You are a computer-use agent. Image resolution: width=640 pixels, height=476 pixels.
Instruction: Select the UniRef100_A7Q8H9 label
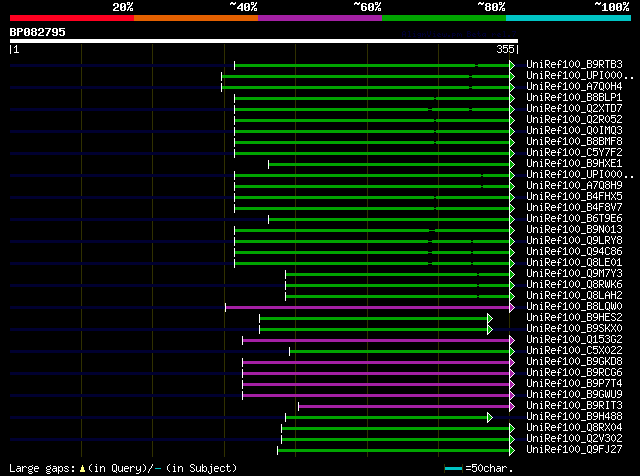pyautogui.click(x=574, y=186)
